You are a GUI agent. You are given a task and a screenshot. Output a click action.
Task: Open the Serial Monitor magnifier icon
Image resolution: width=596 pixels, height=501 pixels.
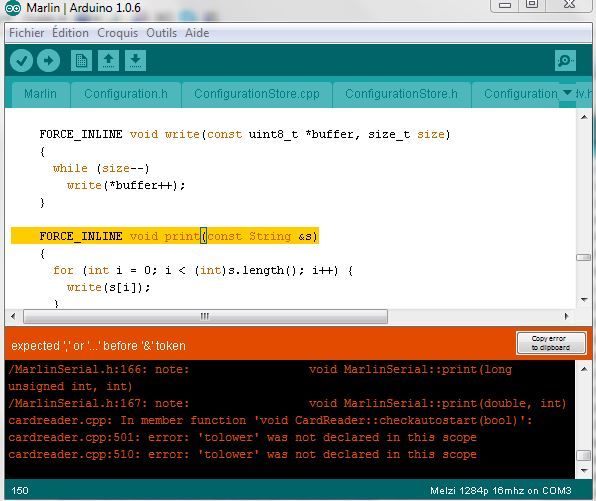565,60
